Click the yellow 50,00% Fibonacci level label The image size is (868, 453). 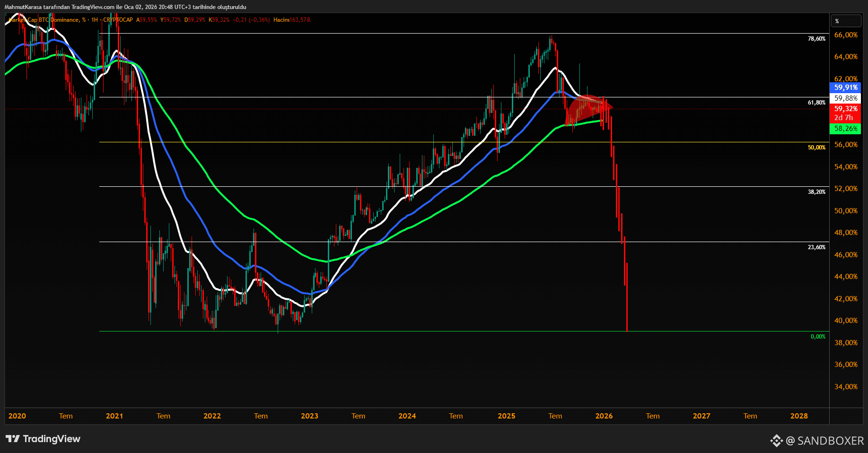click(x=816, y=148)
